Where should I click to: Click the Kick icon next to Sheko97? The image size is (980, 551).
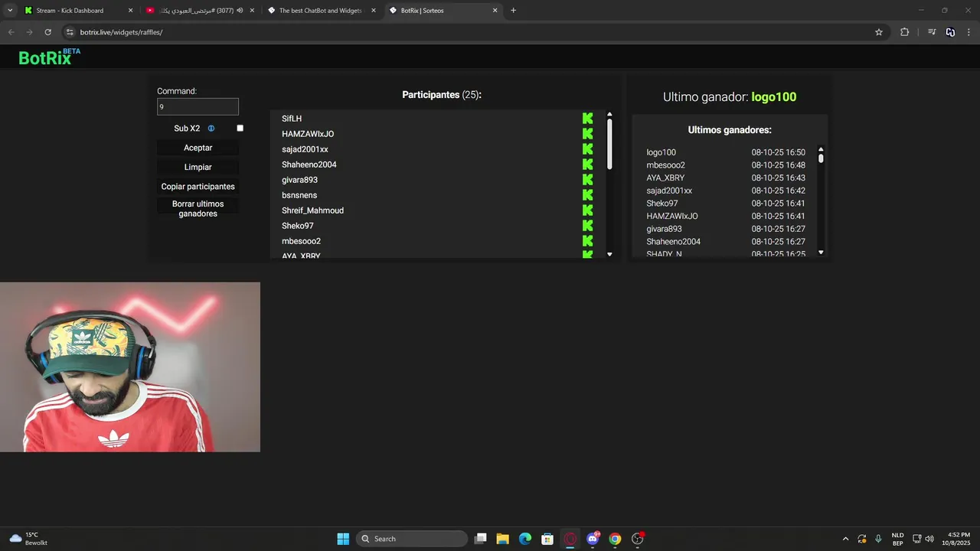click(587, 226)
